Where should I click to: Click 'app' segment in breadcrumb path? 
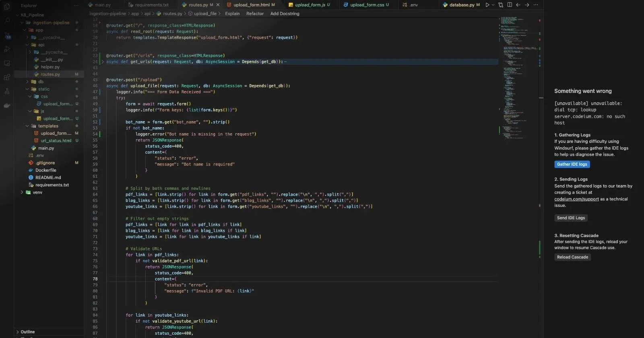[135, 14]
